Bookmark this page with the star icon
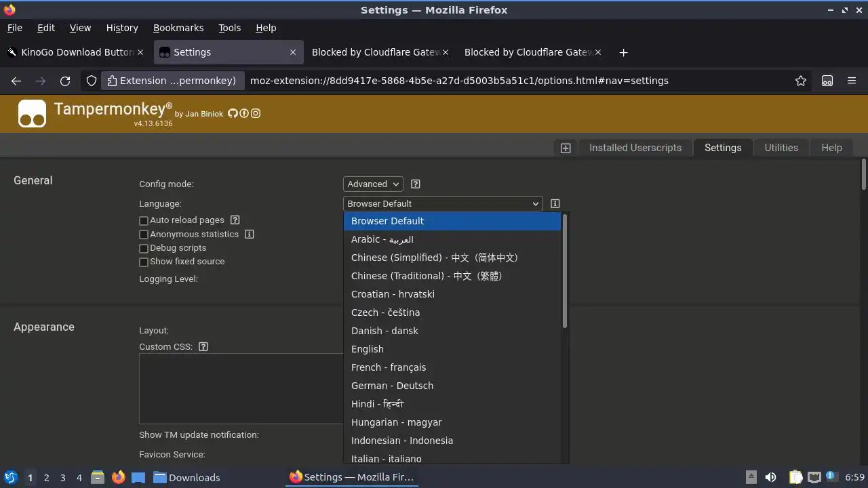This screenshot has height=488, width=868. point(801,81)
